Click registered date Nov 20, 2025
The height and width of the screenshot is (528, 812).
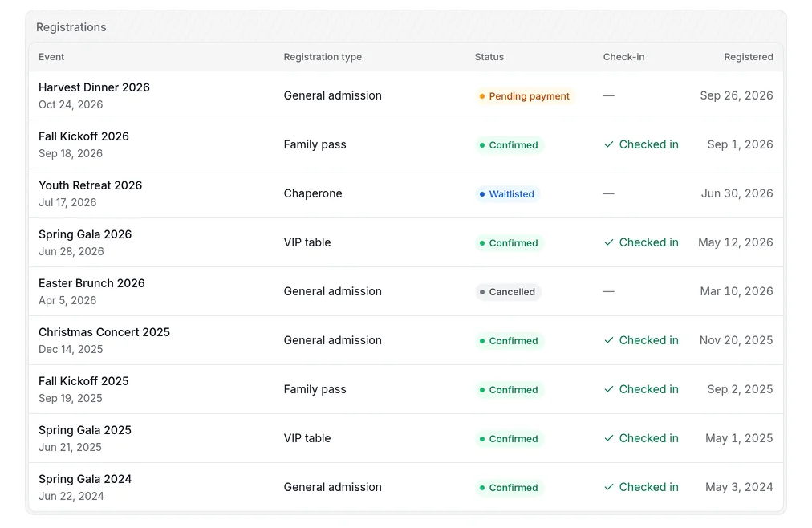tap(736, 340)
